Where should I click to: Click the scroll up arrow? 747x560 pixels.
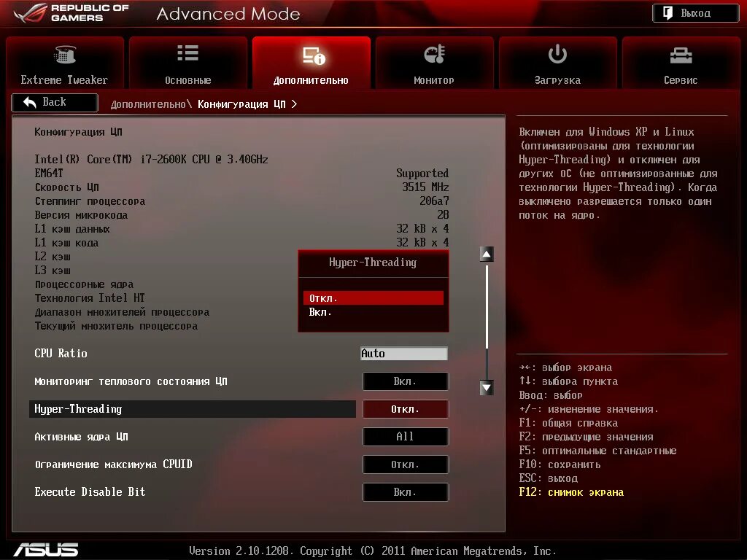point(487,254)
